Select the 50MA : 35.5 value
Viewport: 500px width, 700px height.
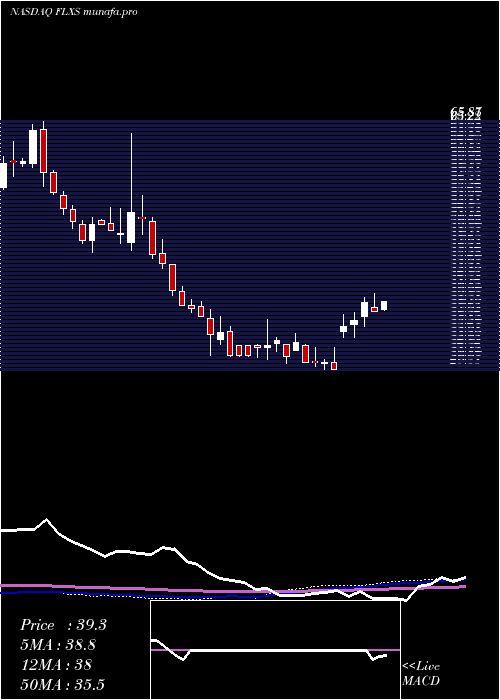point(62,684)
